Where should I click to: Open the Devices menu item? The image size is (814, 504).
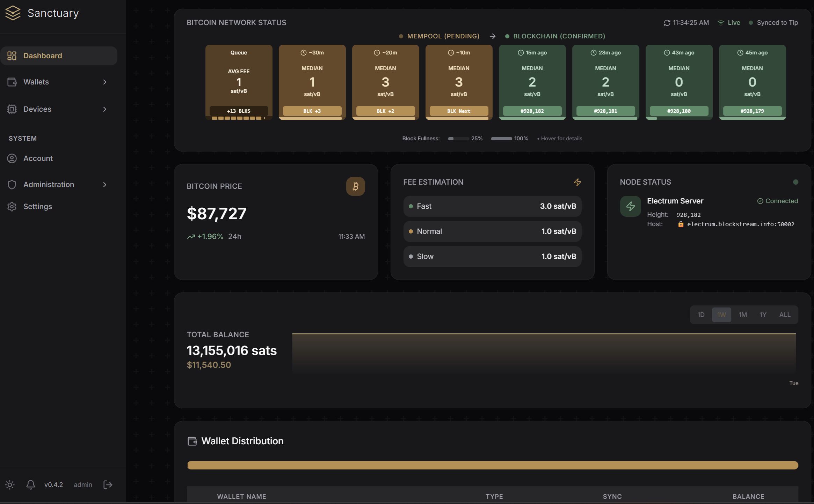[59, 109]
